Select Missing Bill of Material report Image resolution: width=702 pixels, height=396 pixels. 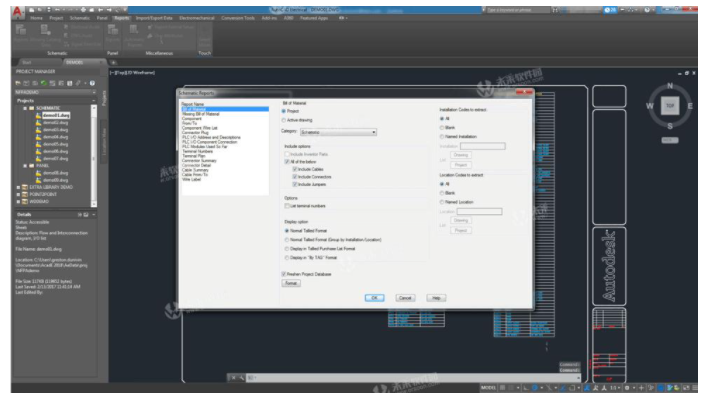coord(201,114)
